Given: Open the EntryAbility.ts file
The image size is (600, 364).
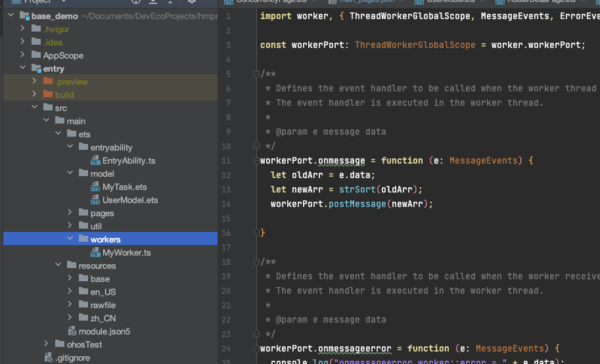Looking at the screenshot, I should pyautogui.click(x=128, y=160).
